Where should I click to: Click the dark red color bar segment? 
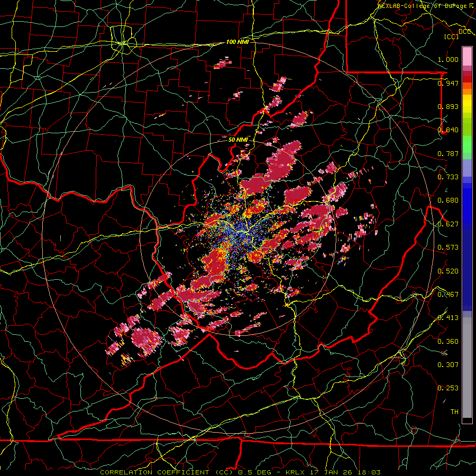tap(467, 79)
